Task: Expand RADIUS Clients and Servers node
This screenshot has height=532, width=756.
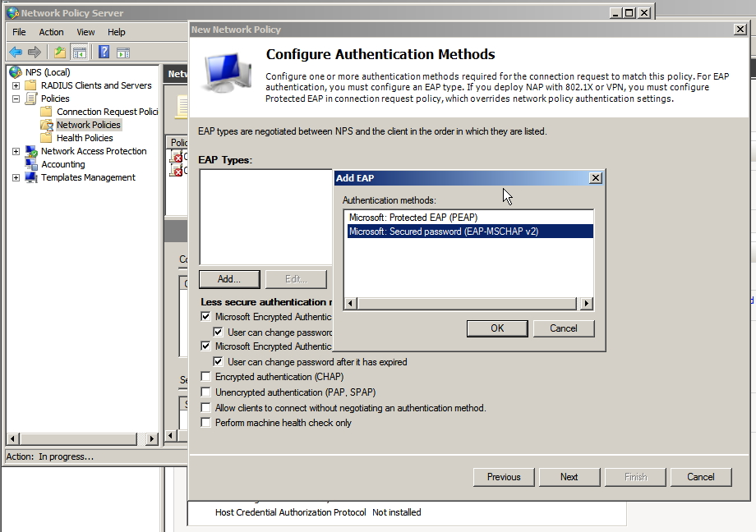Action: [x=16, y=85]
